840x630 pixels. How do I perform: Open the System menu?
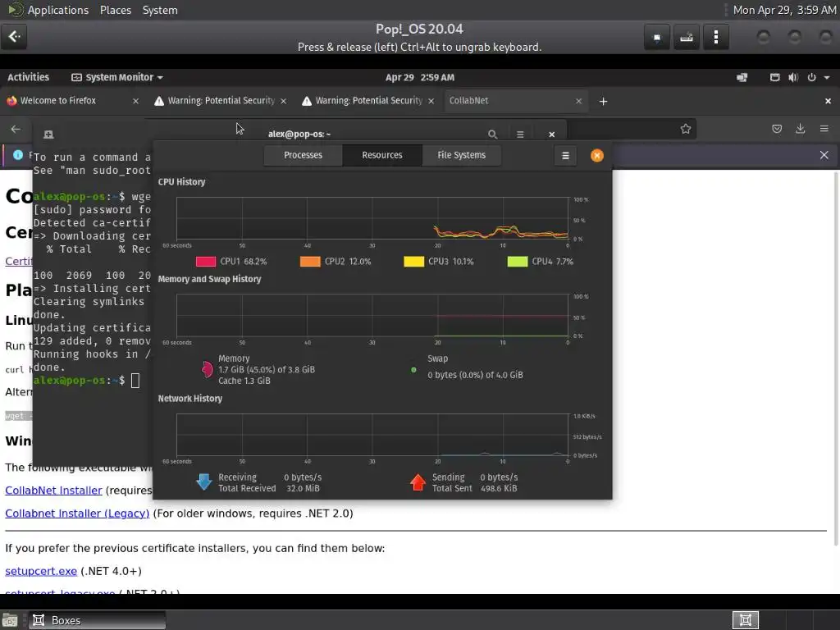click(160, 10)
